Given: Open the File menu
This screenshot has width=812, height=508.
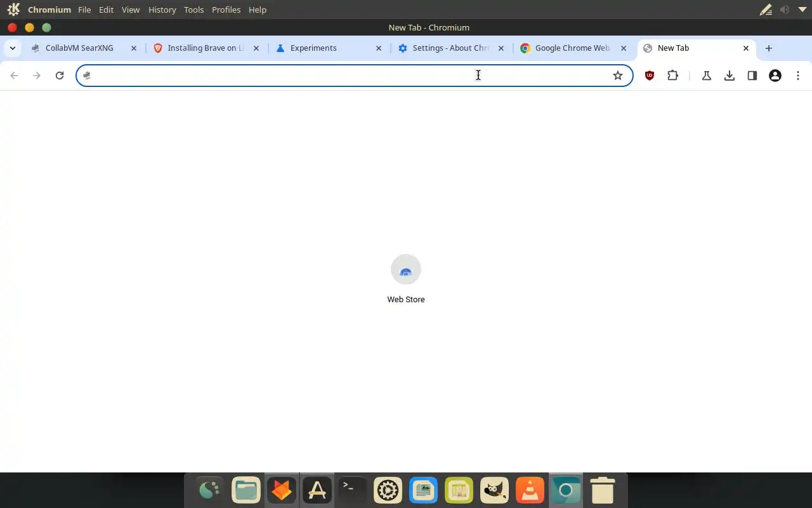Looking at the screenshot, I should (84, 10).
